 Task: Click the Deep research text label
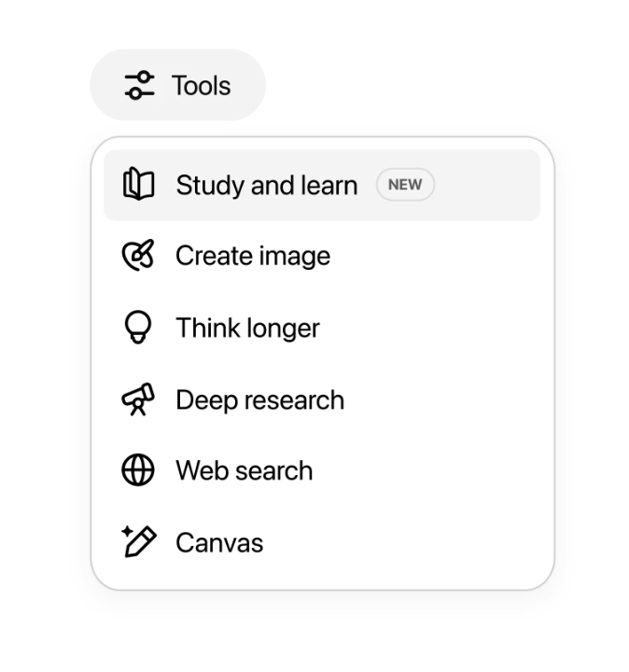point(260,400)
